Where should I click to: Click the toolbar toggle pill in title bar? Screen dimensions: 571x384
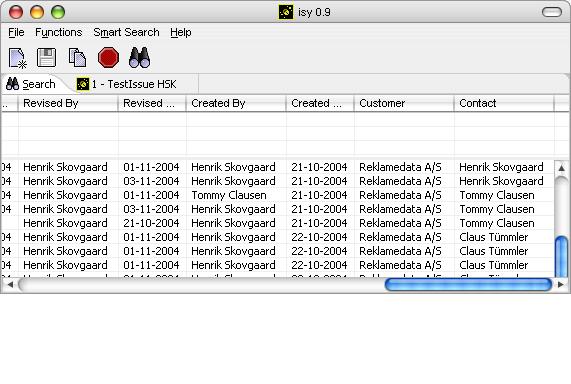pos(552,12)
